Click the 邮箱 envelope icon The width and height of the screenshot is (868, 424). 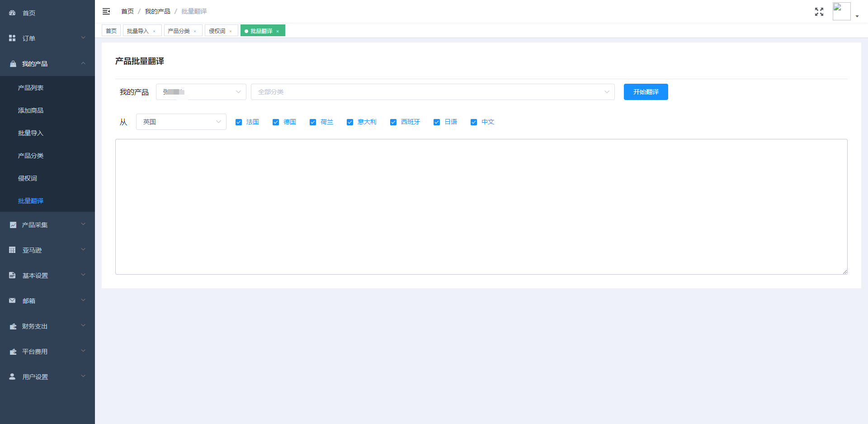[12, 301]
